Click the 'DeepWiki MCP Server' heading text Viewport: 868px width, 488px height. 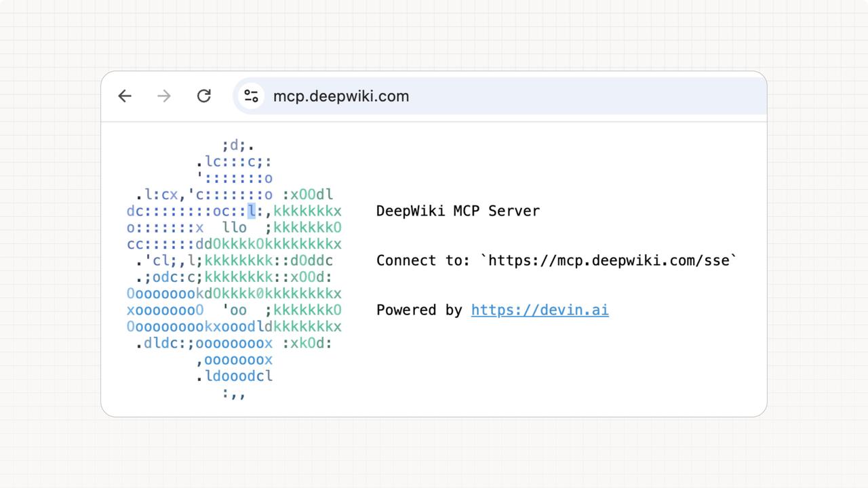(458, 211)
